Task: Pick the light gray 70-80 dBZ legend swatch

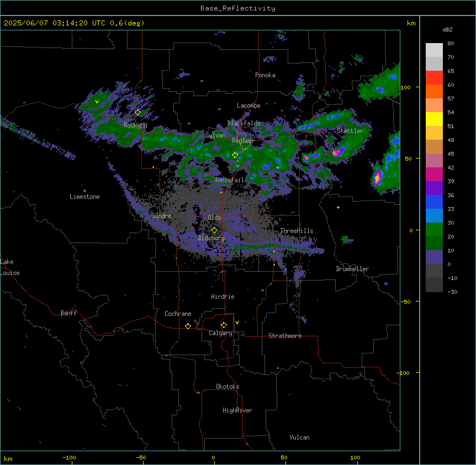Action: pos(434,50)
